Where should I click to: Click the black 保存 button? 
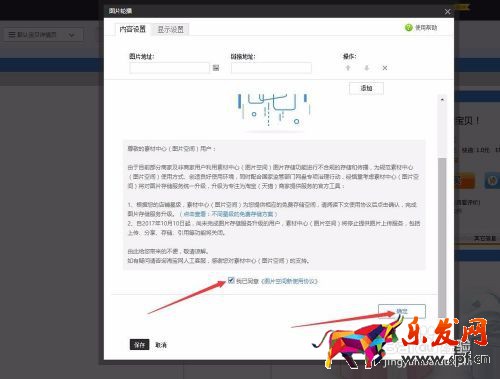[139, 345]
